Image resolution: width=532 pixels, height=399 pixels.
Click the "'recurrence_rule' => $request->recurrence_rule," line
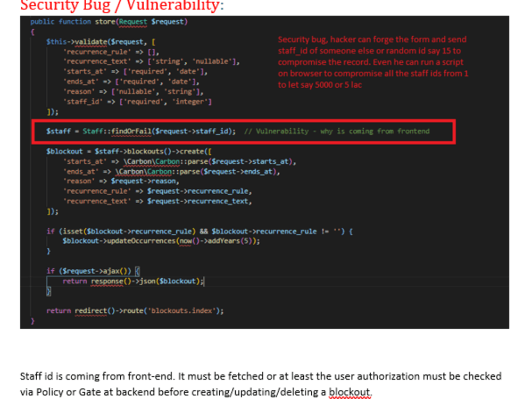click(158, 192)
